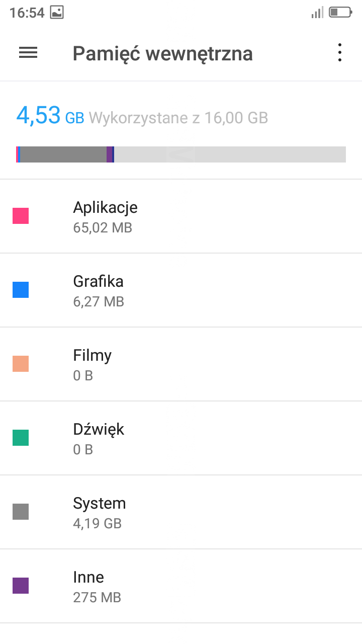
Task: Open the Inne storage category
Action: 181,586
